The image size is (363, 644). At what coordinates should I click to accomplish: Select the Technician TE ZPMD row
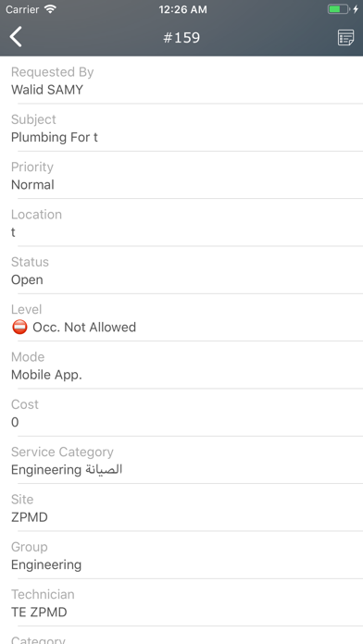coord(181,602)
